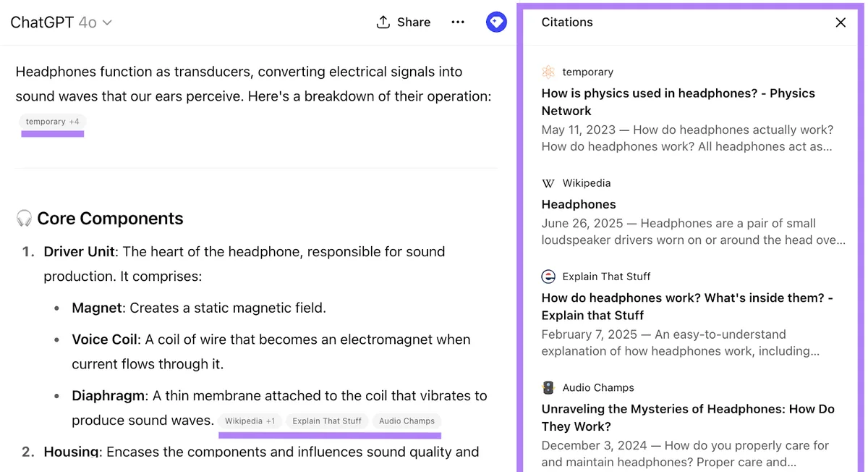
Task: Click the 'Audio Champs' citation chip
Action: pyautogui.click(x=407, y=421)
